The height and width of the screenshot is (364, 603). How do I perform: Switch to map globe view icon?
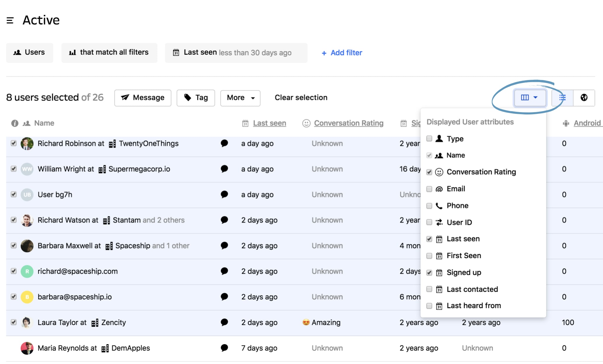pos(584,98)
